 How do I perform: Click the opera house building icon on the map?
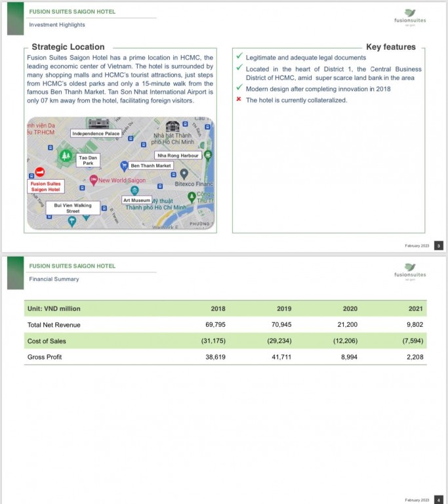coord(173,126)
